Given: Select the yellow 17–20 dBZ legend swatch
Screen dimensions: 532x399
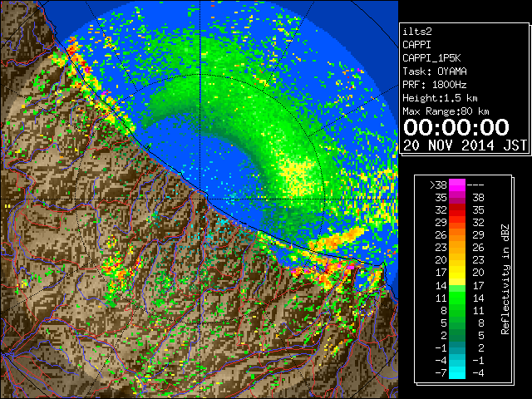Looking at the screenshot, I should [x=457, y=273].
